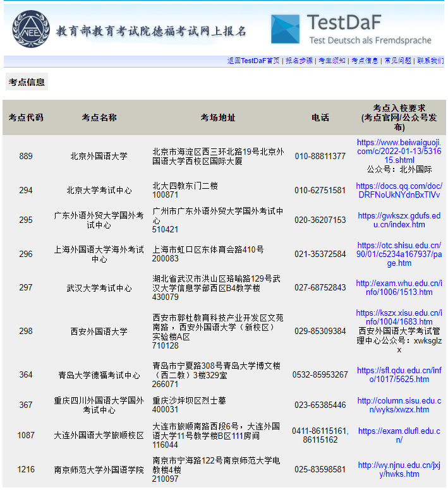
Task: Click phone number 025-83598581
Action: [320, 469]
